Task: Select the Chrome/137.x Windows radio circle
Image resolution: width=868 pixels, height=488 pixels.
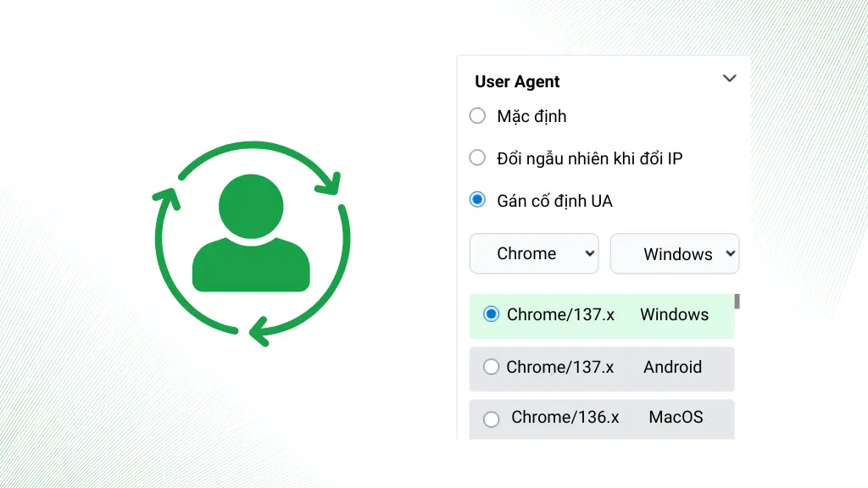Action: [x=491, y=314]
